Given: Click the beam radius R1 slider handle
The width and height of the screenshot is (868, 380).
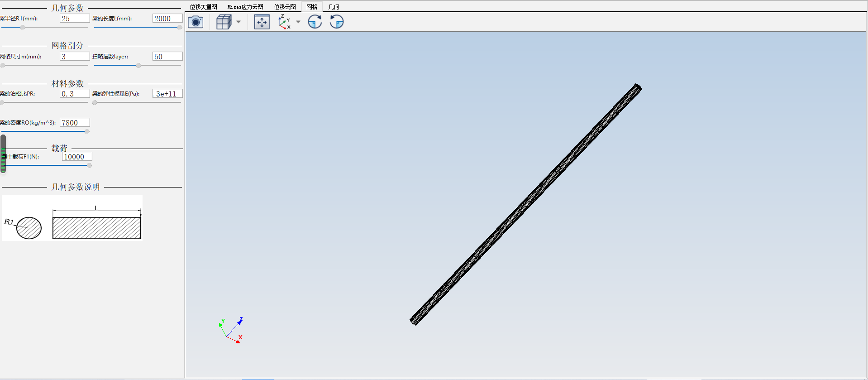Looking at the screenshot, I should tap(23, 27).
